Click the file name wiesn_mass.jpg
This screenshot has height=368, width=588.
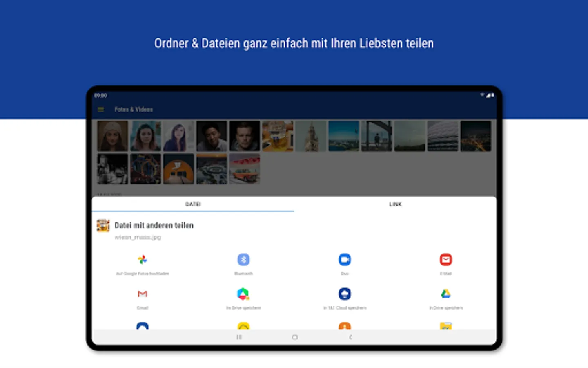click(138, 237)
